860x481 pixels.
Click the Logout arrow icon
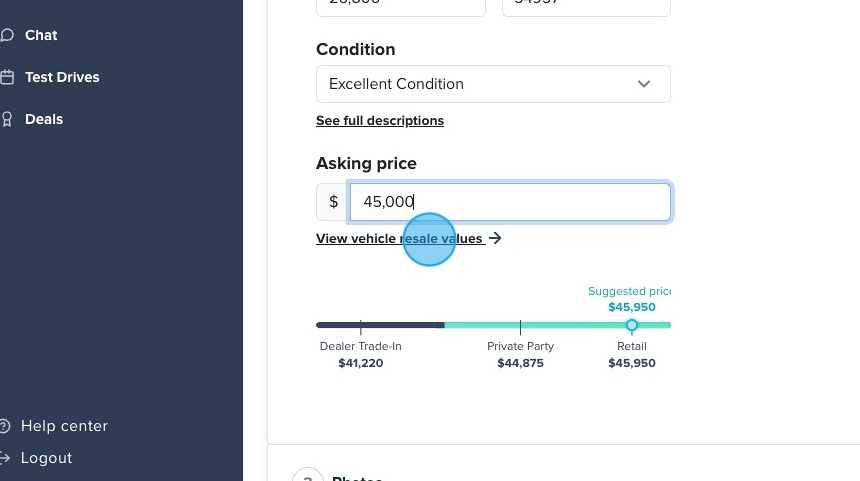coord(6,458)
